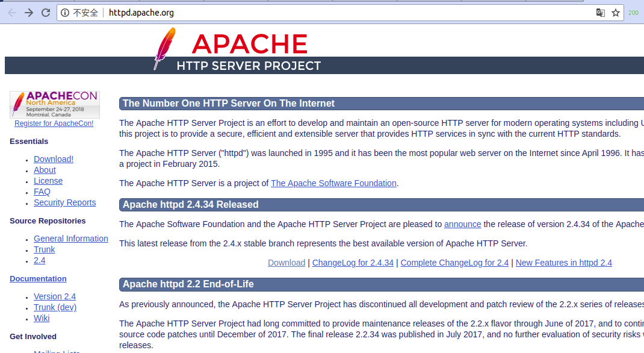Open the License link
This screenshot has width=644, height=353.
pos(48,181)
